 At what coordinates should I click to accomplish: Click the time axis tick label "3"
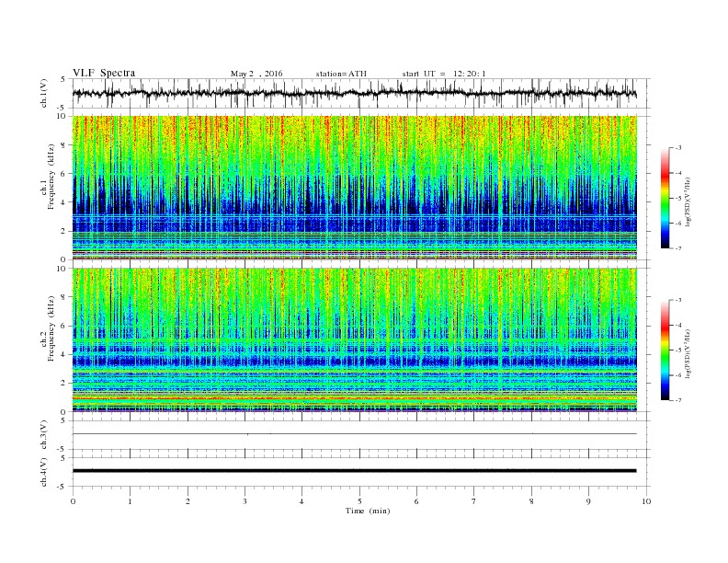(x=245, y=501)
